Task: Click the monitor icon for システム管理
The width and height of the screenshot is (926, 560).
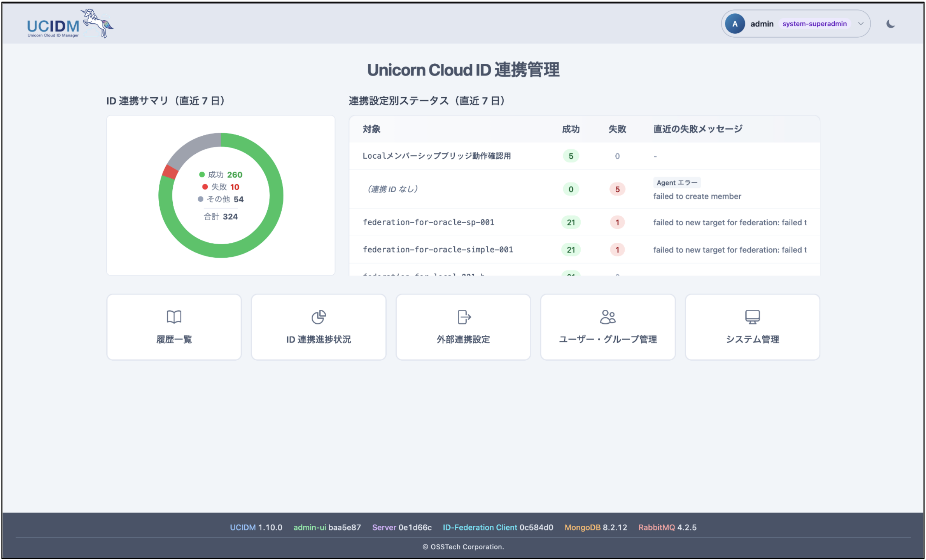Action: click(x=752, y=317)
